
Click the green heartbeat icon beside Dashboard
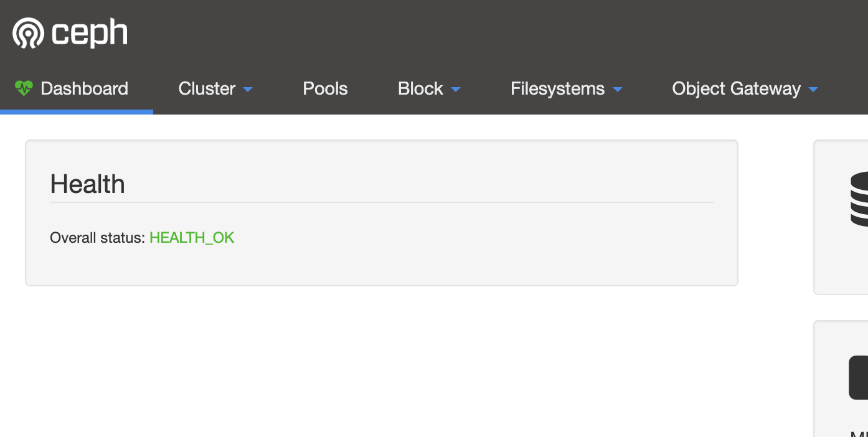pos(24,88)
